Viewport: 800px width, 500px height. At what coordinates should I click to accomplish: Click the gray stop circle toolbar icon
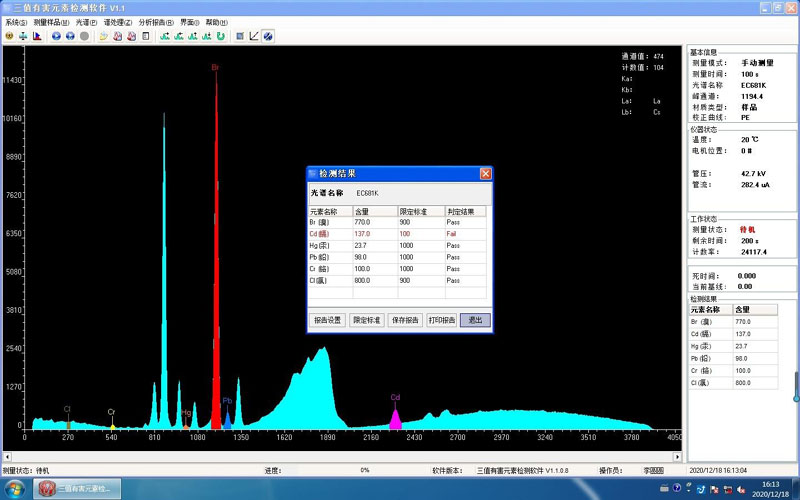(84, 36)
